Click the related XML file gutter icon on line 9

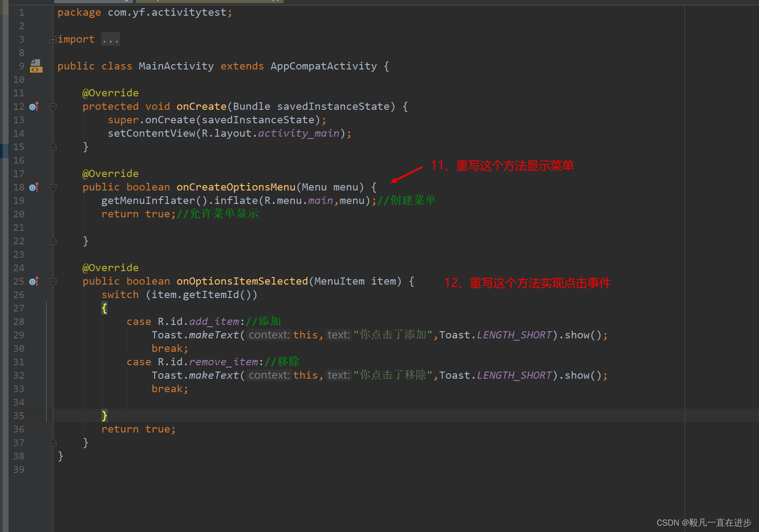[36, 66]
